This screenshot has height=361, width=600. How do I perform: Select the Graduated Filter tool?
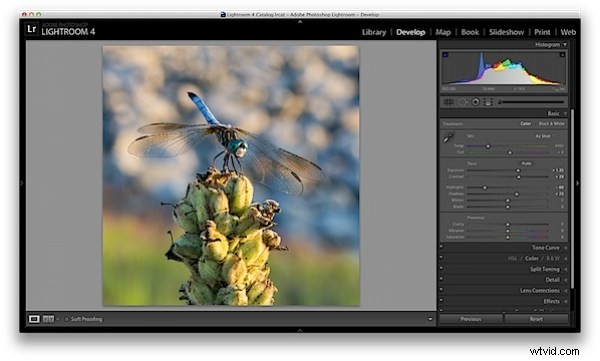pyautogui.click(x=488, y=102)
